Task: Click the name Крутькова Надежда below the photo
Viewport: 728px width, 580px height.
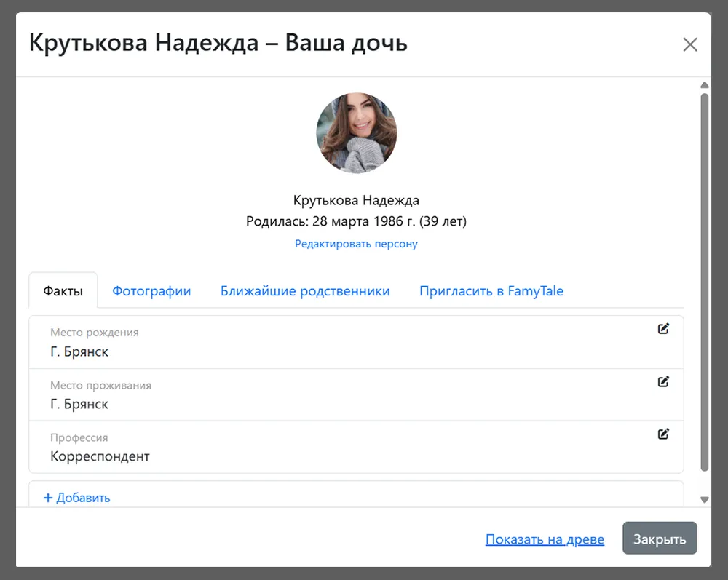Action: (x=356, y=200)
